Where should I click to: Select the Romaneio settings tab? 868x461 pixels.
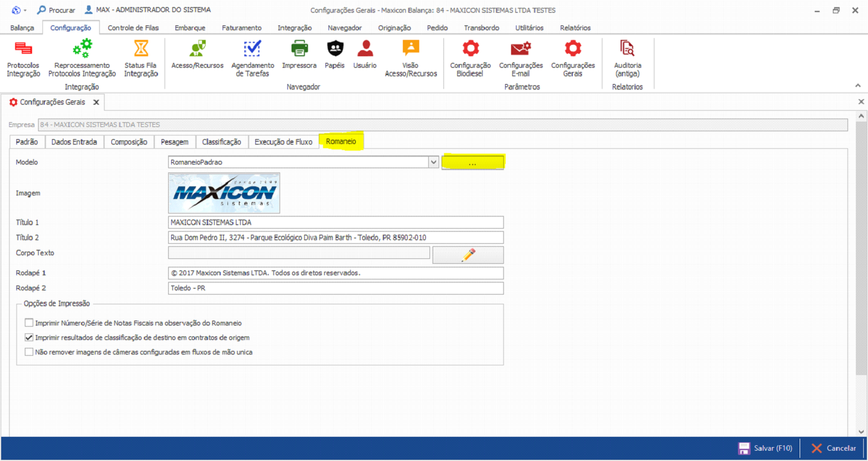(x=342, y=142)
